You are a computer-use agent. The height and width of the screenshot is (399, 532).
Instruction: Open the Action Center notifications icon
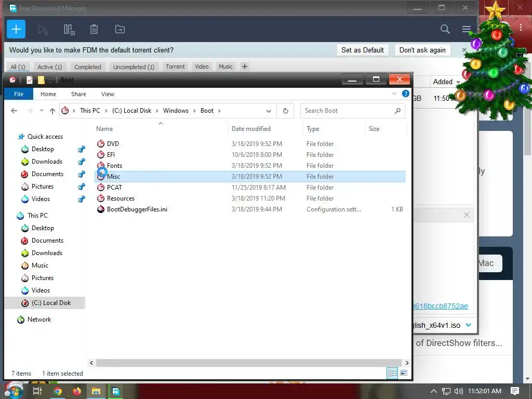(x=515, y=391)
